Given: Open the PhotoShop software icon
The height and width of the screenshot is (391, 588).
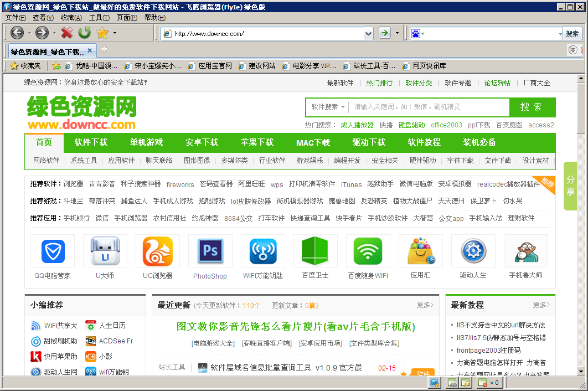Looking at the screenshot, I should (x=210, y=251).
